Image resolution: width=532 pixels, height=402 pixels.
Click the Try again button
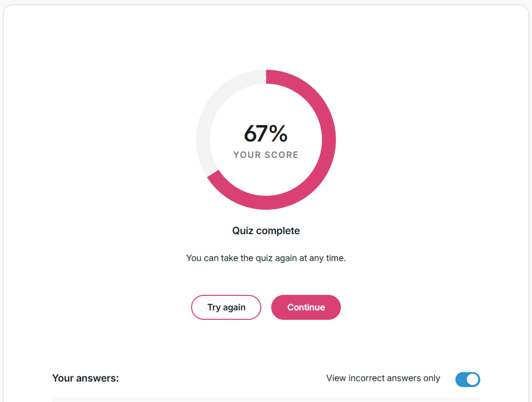pyautogui.click(x=226, y=307)
